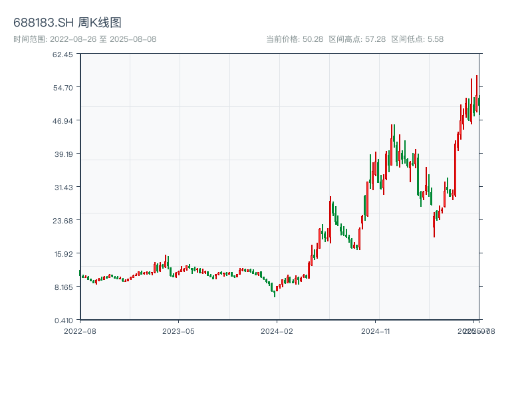Click the 区间低点 5.58 label

[x=417, y=39]
